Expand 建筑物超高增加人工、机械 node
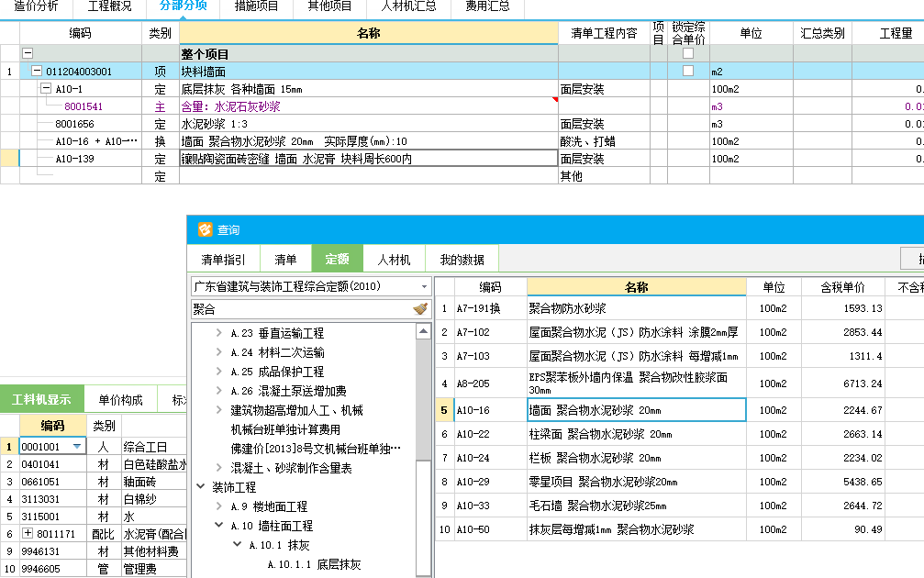 [218, 410]
